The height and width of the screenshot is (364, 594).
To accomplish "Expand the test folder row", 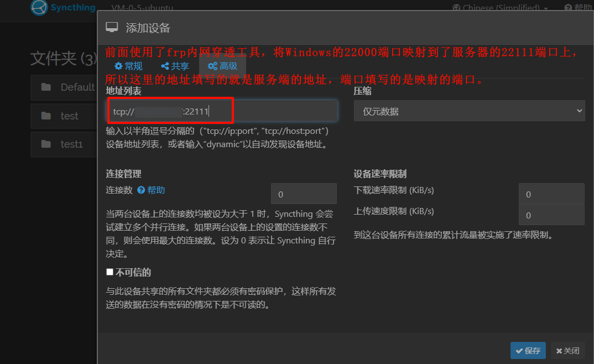I will 64,116.
